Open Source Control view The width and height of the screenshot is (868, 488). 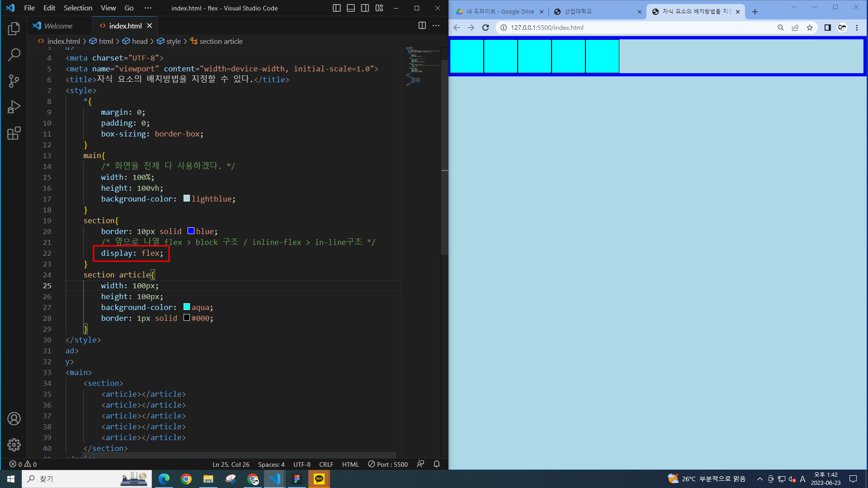point(14,81)
